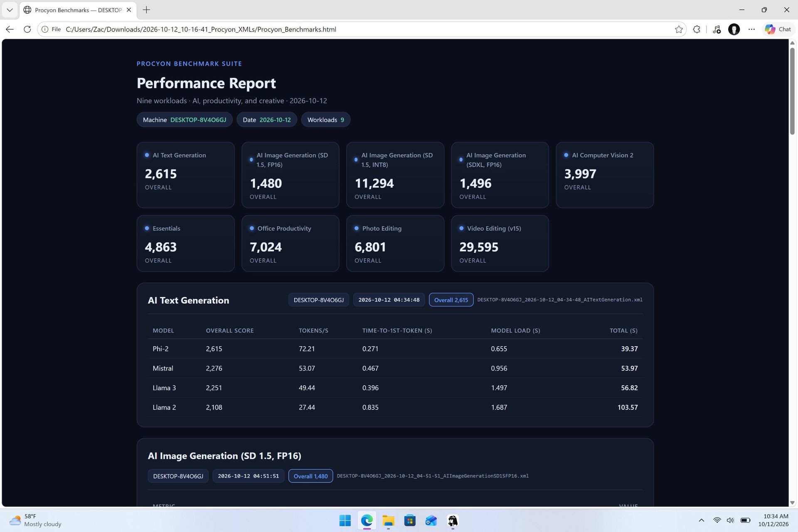
Task: Click the Microsoft Edge taskbar icon
Action: point(367,520)
